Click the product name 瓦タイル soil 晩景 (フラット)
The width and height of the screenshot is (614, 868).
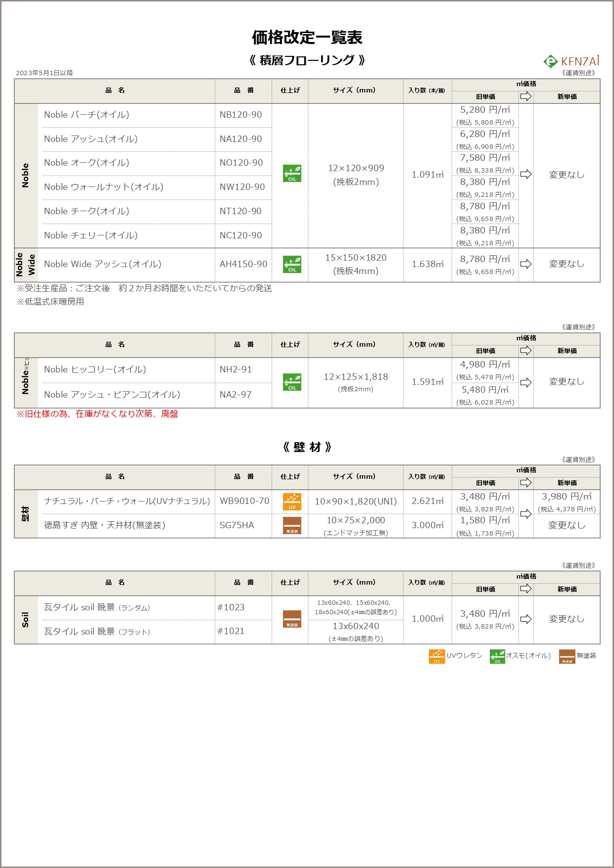click(97, 632)
